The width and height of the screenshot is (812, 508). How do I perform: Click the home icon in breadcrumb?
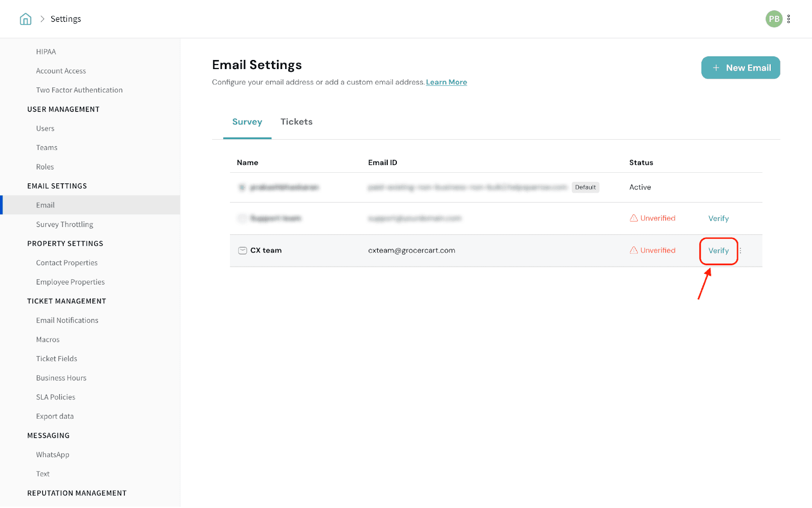pyautogui.click(x=25, y=19)
